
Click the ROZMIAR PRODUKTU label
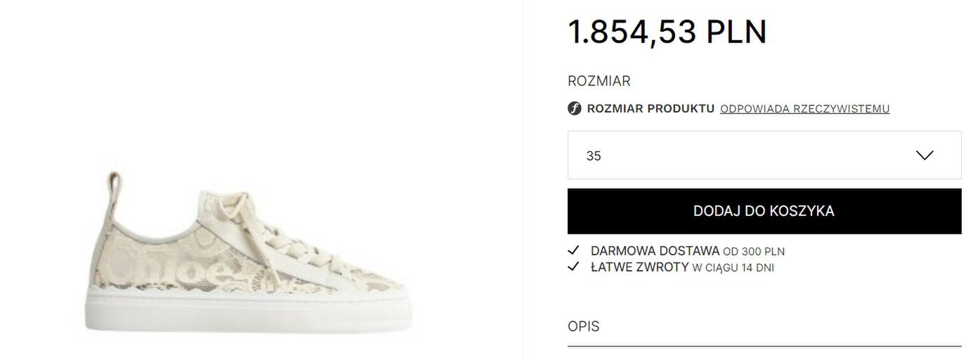click(651, 109)
